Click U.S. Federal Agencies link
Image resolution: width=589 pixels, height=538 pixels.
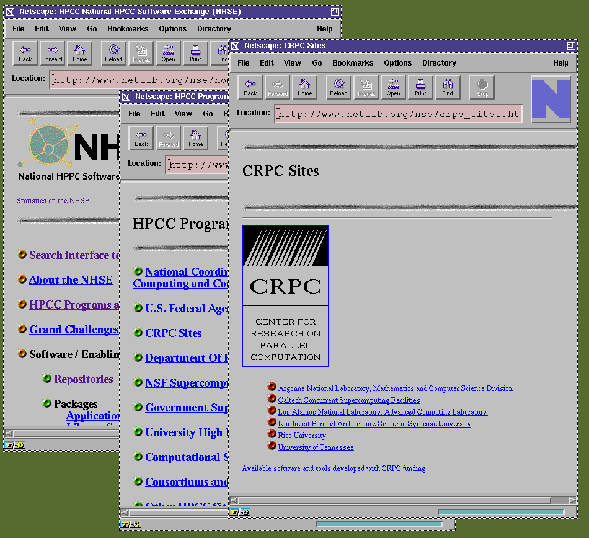click(187, 308)
